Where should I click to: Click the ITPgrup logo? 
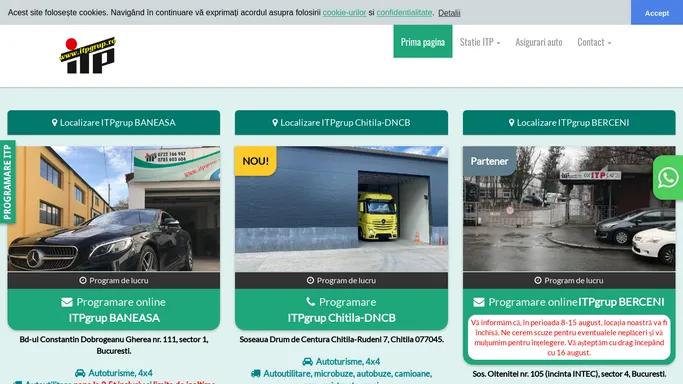(x=88, y=56)
